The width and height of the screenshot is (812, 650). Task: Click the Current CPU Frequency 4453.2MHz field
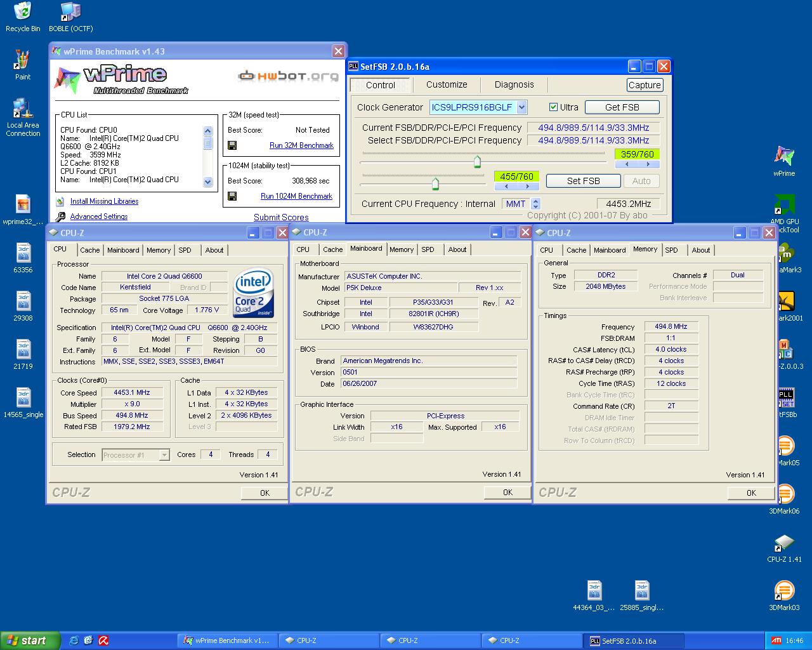[x=628, y=204]
